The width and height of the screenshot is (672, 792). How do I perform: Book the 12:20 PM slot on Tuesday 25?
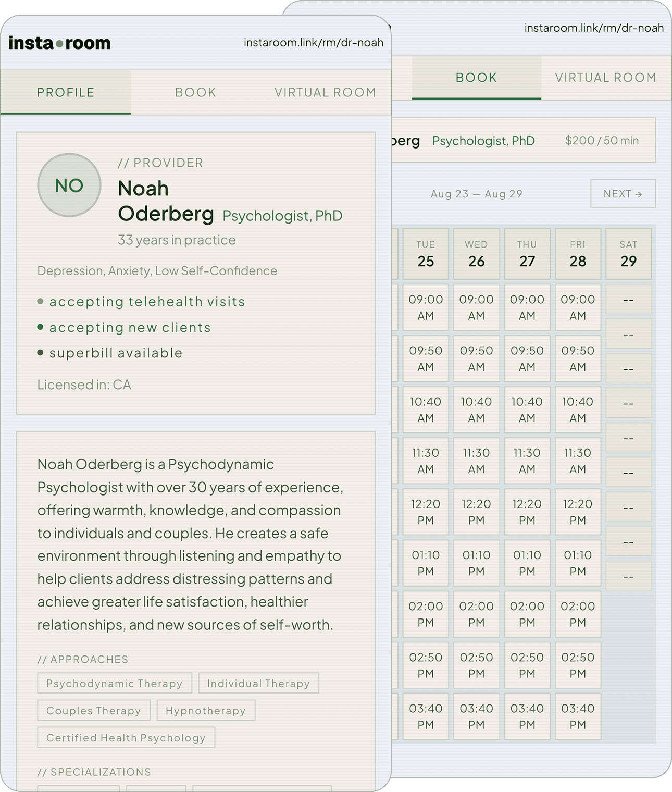(426, 512)
